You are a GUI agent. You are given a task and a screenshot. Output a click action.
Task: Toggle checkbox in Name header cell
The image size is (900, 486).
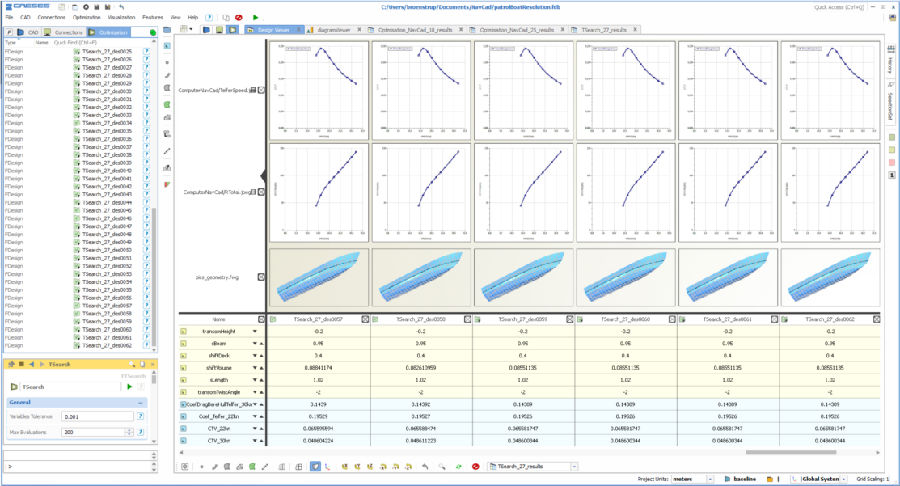(261, 319)
